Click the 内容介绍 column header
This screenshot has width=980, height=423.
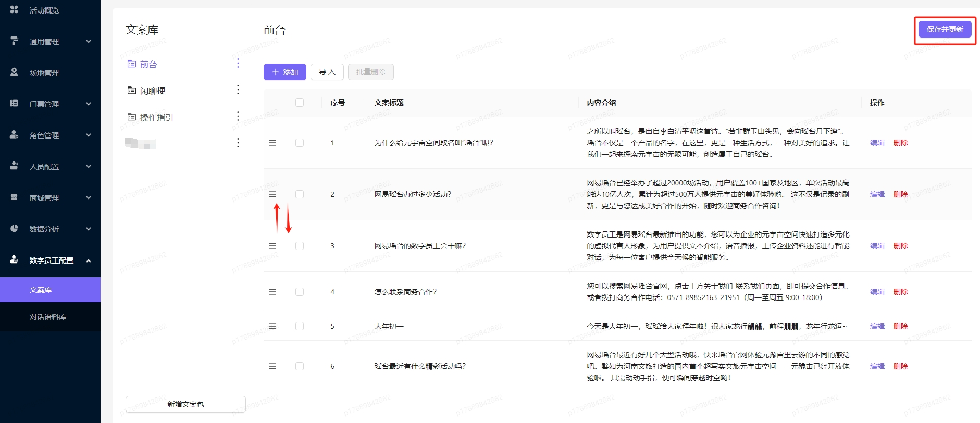pyautogui.click(x=601, y=103)
